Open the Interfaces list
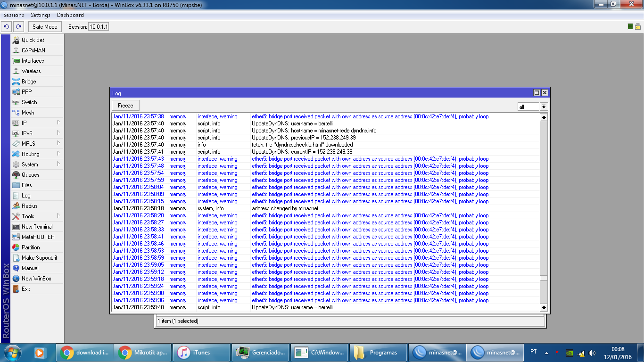Screen dimensions: 644x362 point(37,61)
